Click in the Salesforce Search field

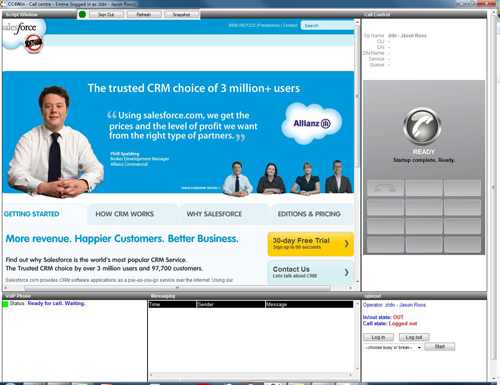coord(327,25)
